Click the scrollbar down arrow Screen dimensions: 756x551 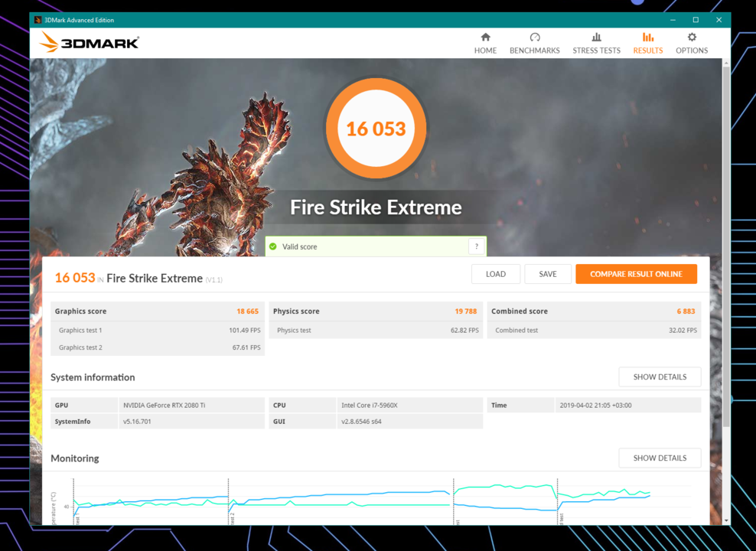[x=726, y=520]
